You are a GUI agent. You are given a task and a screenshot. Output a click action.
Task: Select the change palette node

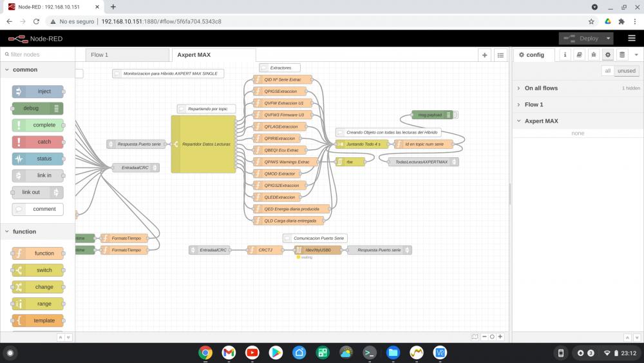coord(38,287)
